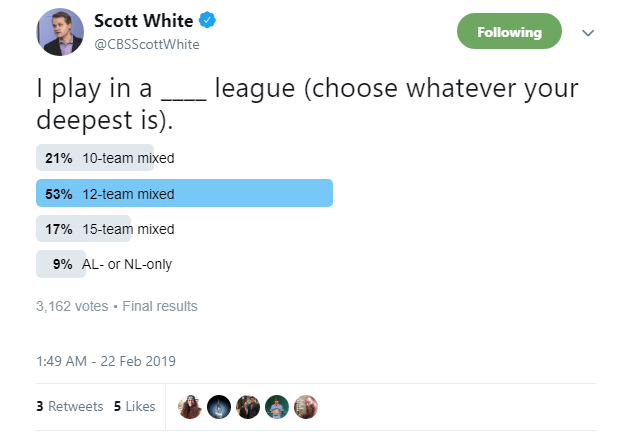This screenshot has height=432, width=623.
Task: Click the third liker avatar icon
Action: pyautogui.click(x=248, y=407)
